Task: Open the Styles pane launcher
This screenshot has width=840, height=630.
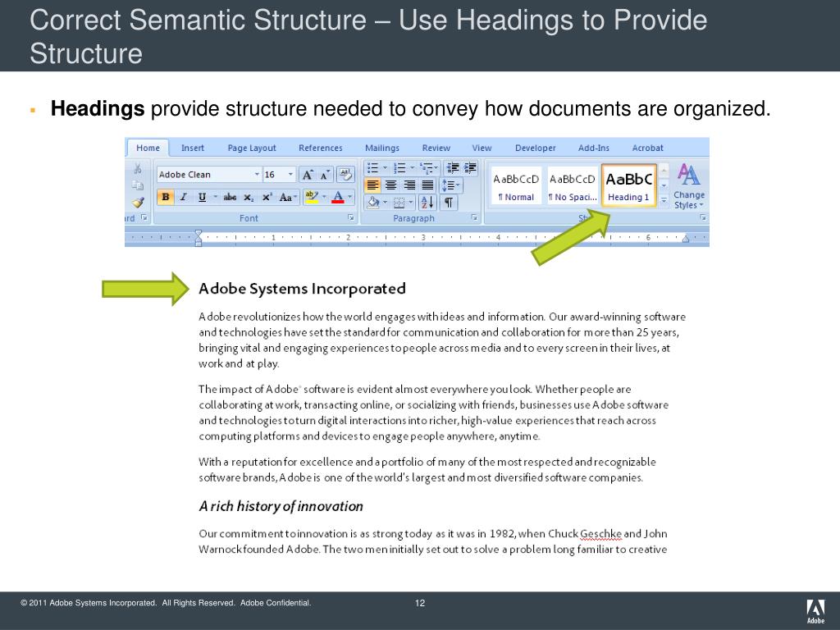Action: 703,217
